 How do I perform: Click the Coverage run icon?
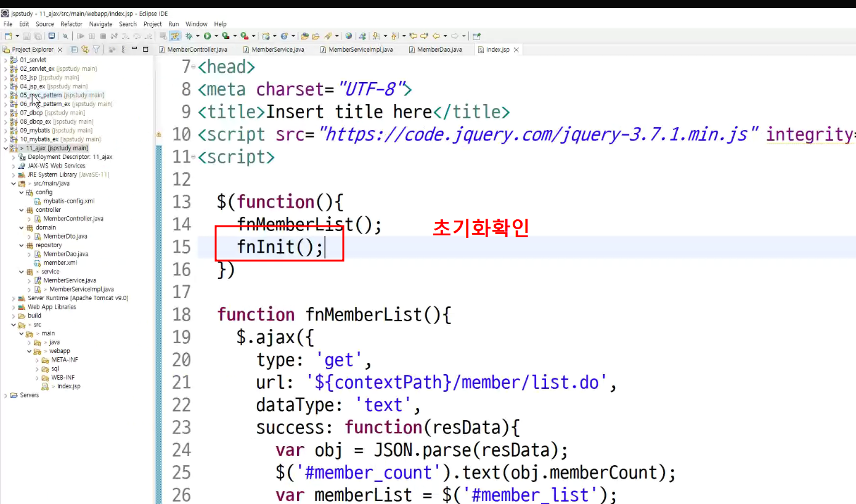point(225,36)
